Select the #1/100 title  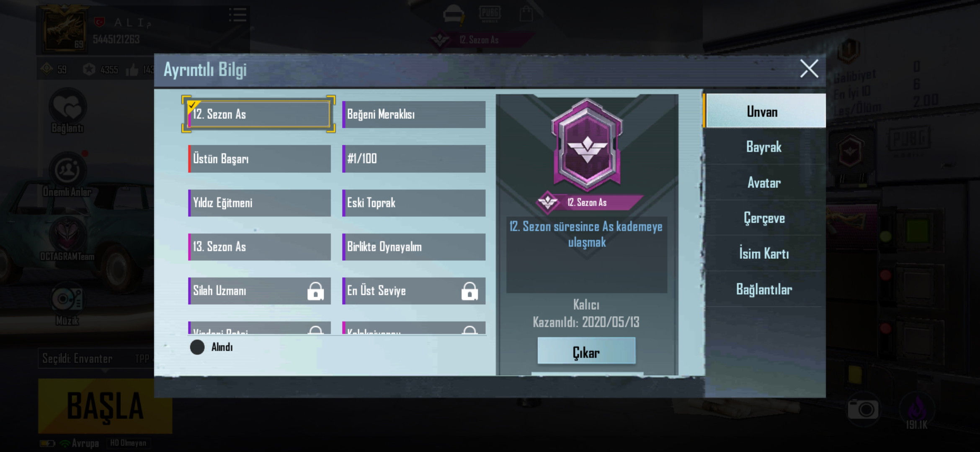pos(414,159)
